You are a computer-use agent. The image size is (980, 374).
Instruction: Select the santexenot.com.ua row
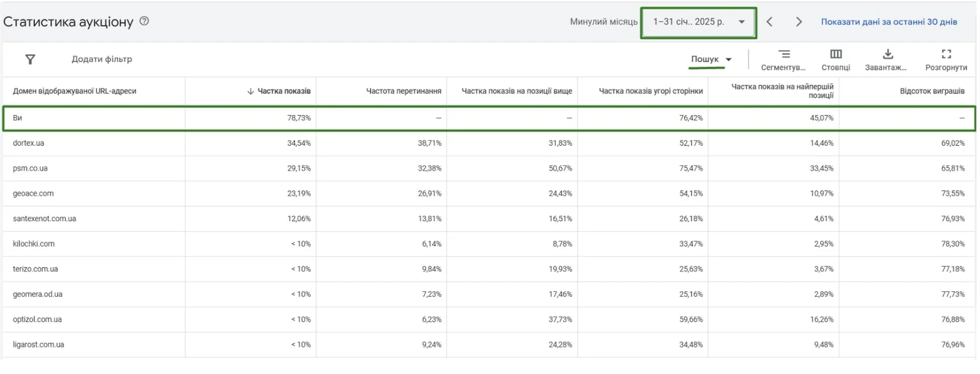click(489, 219)
